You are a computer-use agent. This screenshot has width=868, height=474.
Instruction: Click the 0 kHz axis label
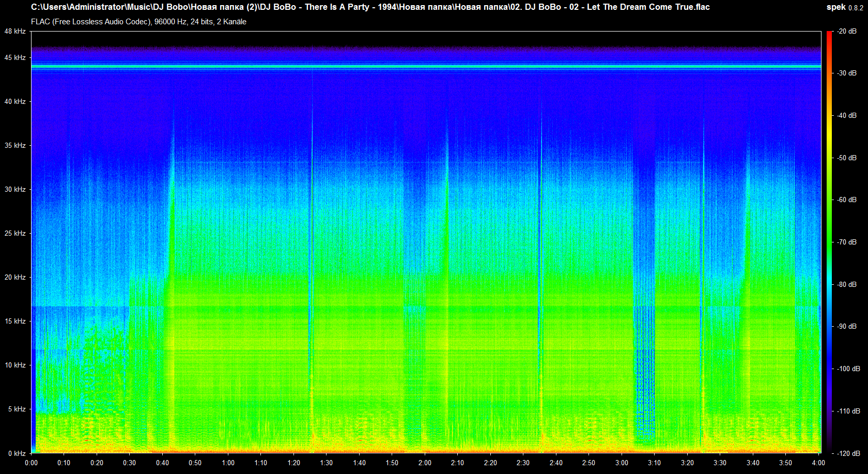tap(17, 453)
